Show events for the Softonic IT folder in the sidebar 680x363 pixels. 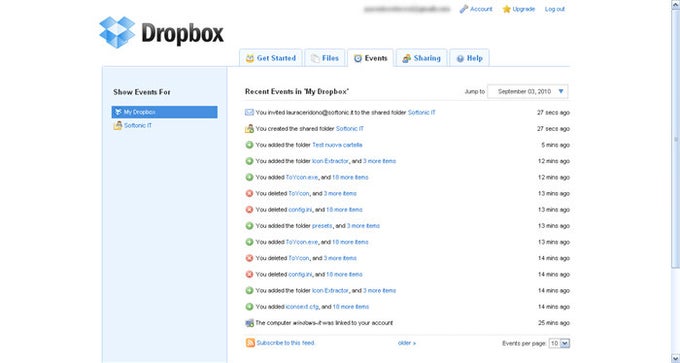tap(137, 126)
